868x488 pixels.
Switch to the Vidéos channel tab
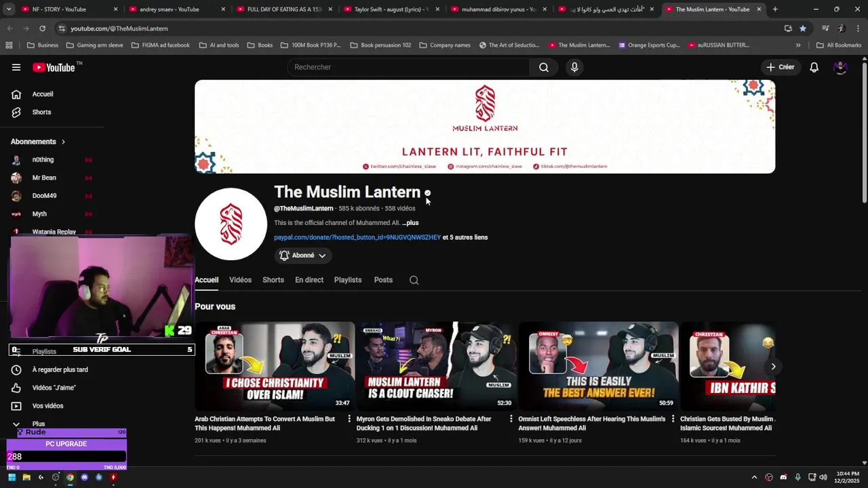(240, 280)
